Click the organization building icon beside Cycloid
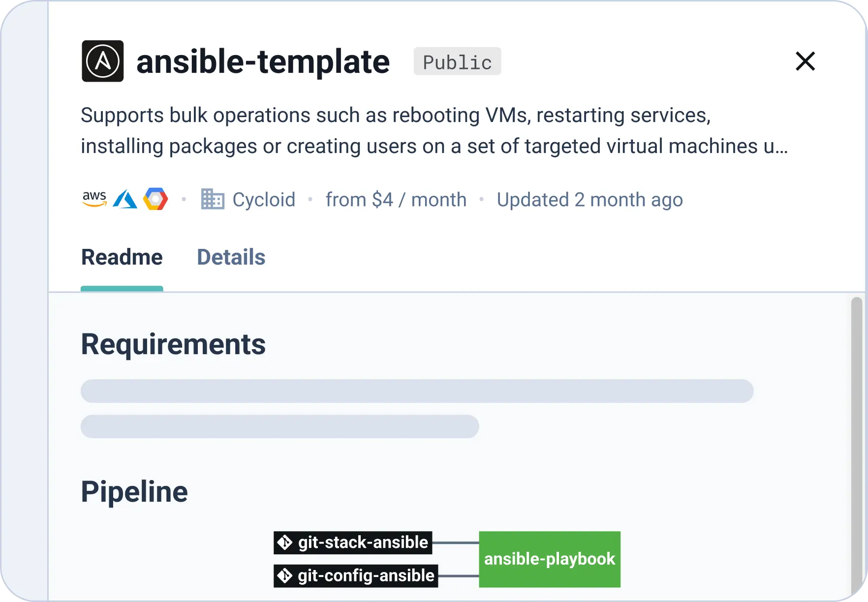This screenshot has height=602, width=868. 213,199
